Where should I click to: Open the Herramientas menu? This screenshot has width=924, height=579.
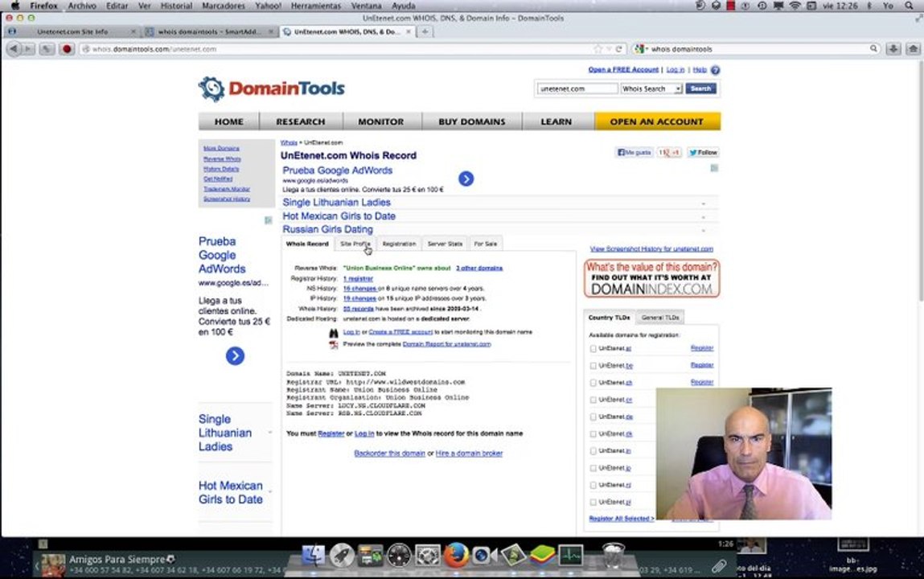316,6
